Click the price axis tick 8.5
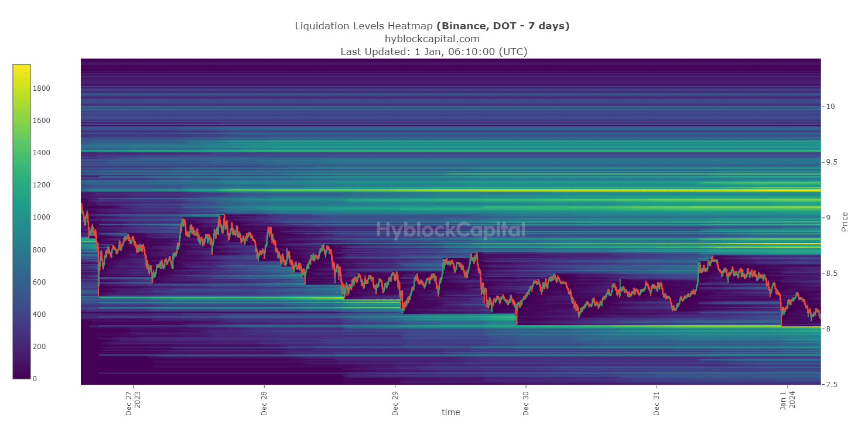The height and width of the screenshot is (431, 868). click(x=831, y=273)
